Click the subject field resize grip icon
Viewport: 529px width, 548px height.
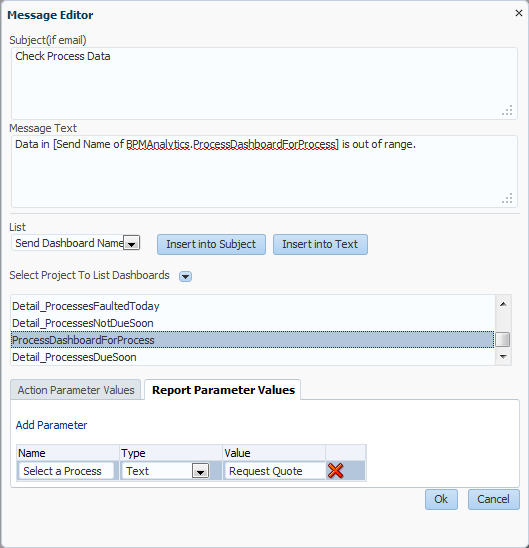click(x=507, y=110)
